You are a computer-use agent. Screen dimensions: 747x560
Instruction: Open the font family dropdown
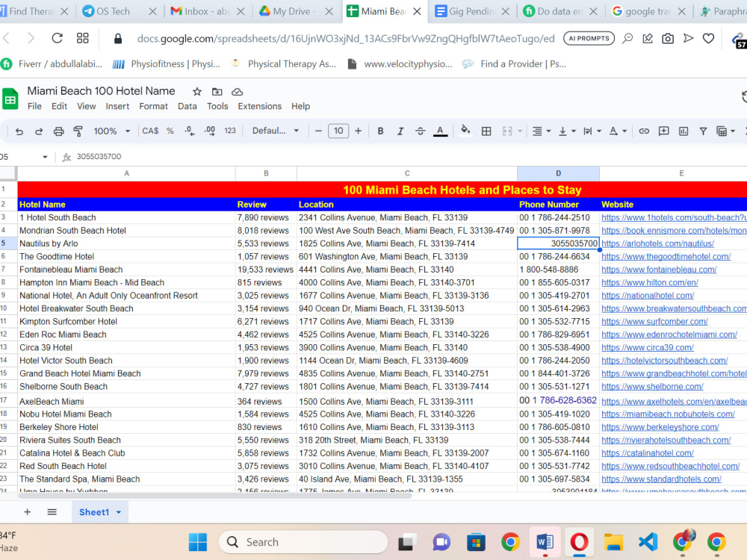(276, 131)
